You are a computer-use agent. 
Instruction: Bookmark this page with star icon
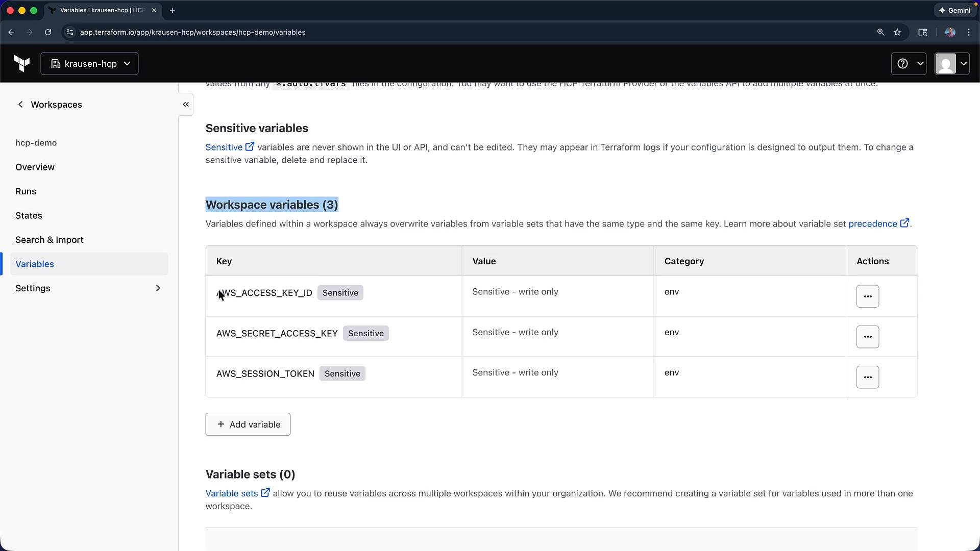tap(897, 32)
